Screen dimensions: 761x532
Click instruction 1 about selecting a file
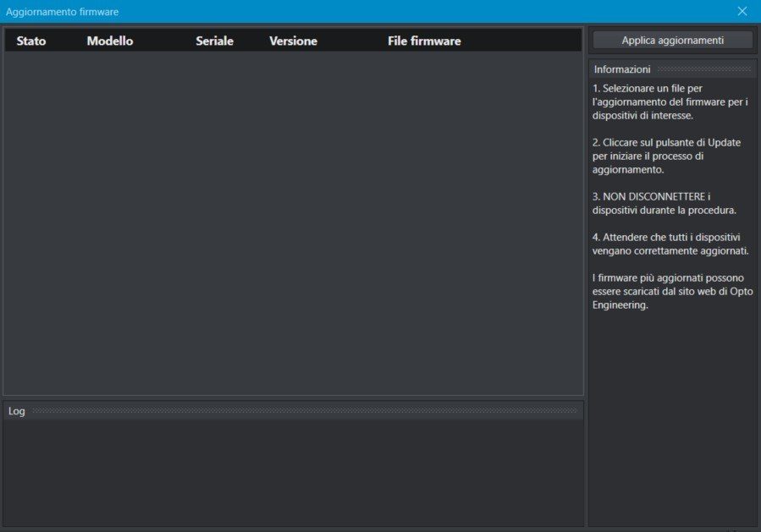tap(670, 101)
